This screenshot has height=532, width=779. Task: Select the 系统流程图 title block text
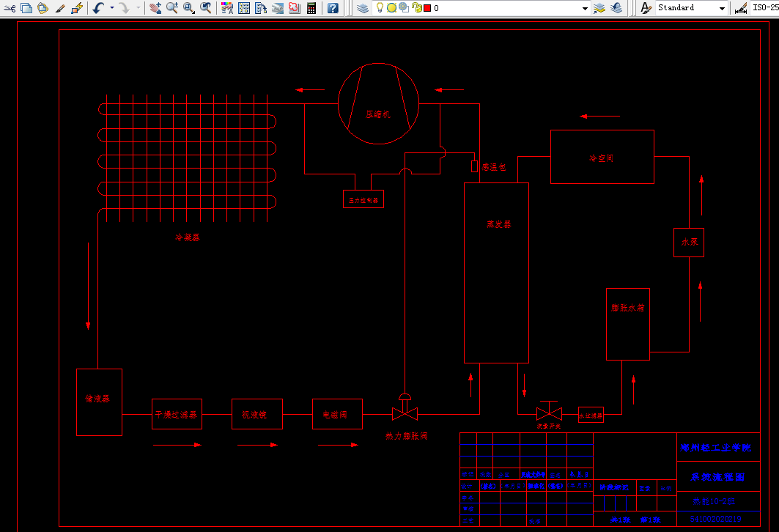pos(718,477)
